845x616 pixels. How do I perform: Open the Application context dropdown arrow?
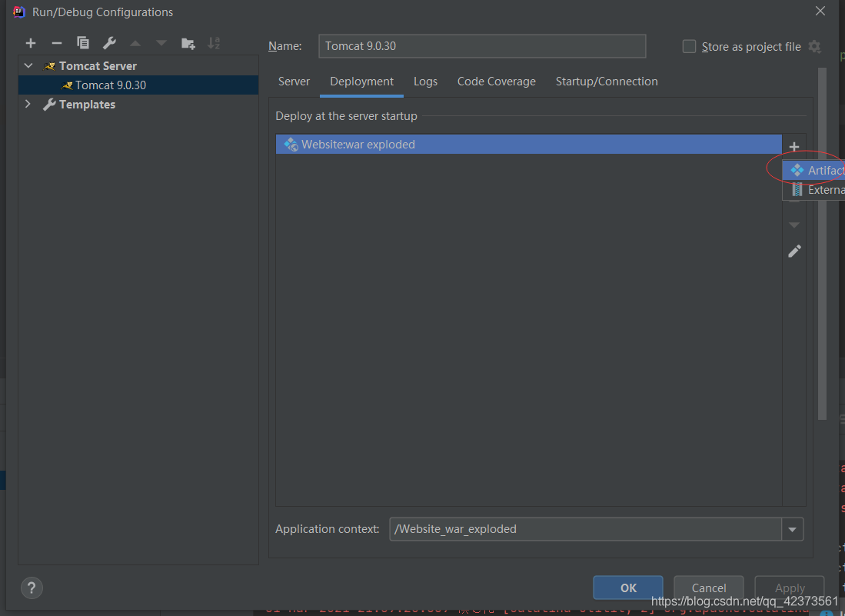pyautogui.click(x=792, y=529)
